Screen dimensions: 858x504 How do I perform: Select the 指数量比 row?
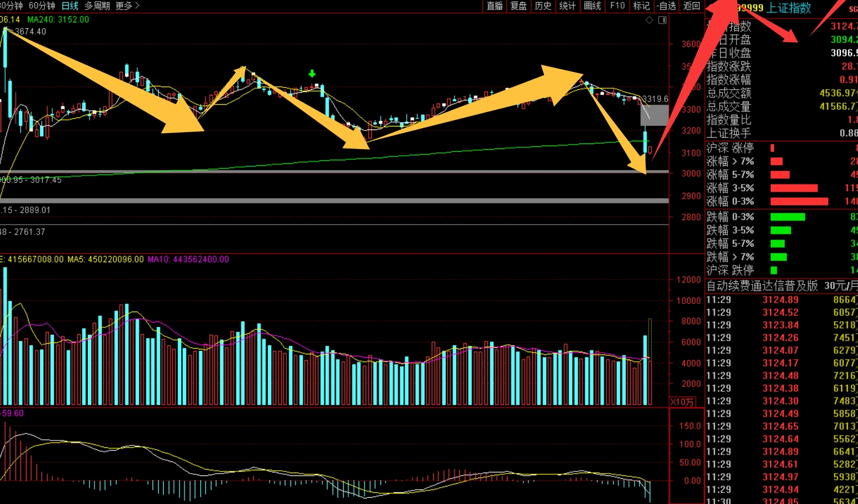coord(782,120)
